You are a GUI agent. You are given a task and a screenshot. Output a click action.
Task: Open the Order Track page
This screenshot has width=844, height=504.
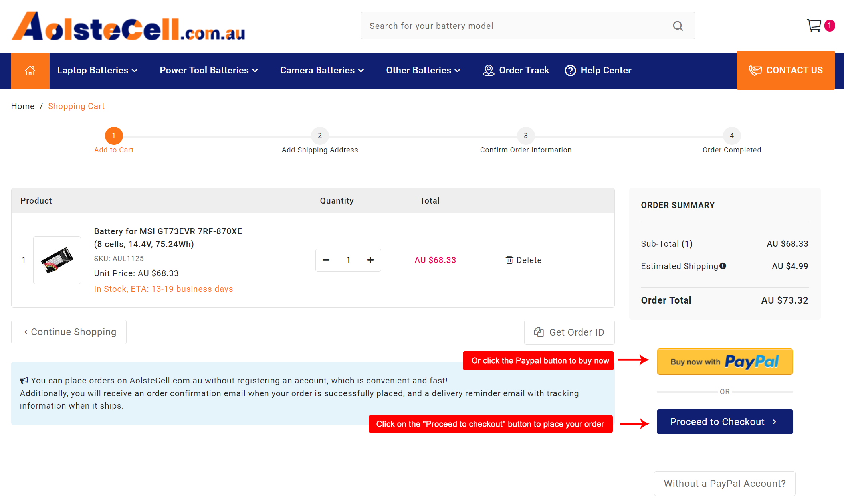(x=516, y=71)
